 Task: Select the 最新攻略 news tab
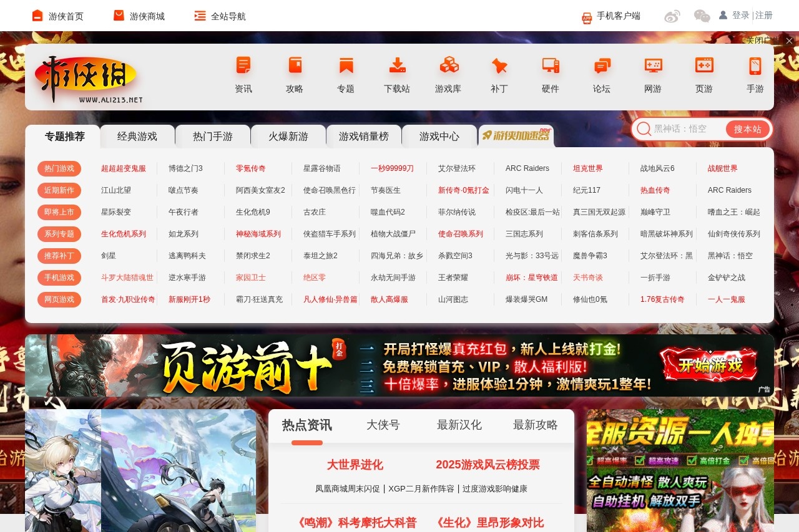point(536,425)
